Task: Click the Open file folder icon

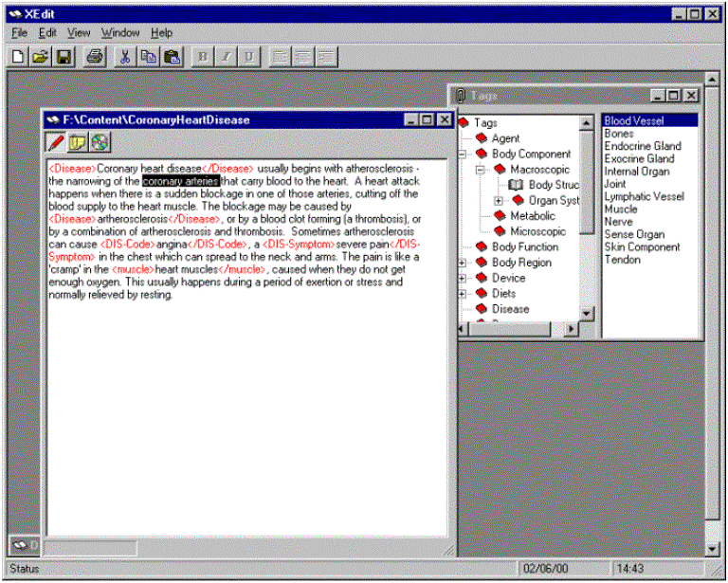Action: pos(40,57)
